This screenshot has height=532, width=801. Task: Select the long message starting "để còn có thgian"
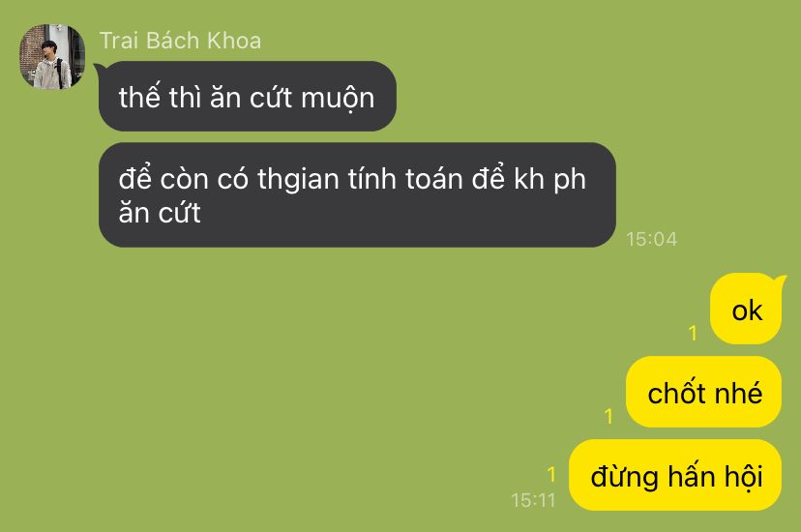pos(357,195)
